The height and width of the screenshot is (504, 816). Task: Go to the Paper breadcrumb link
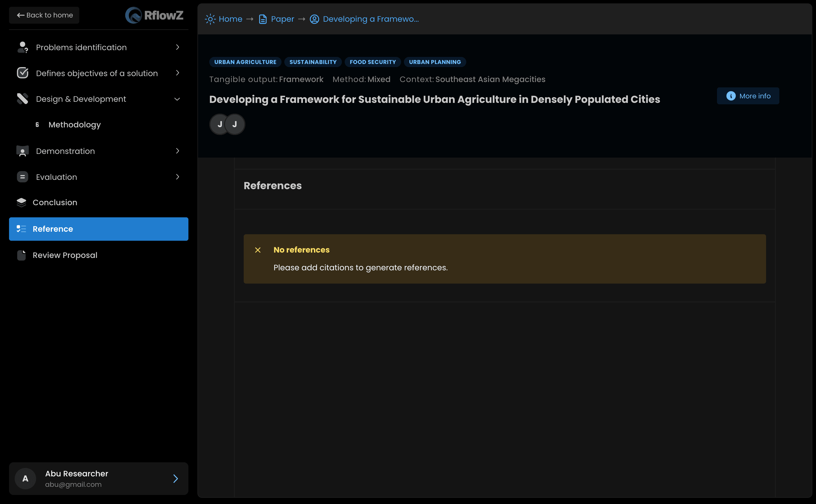pos(282,19)
